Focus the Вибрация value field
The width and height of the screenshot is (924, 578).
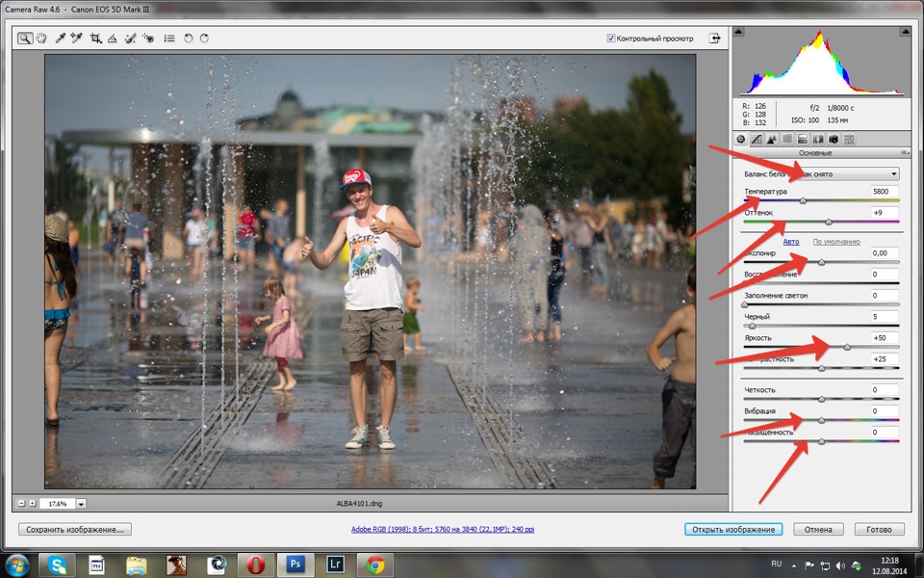click(885, 410)
